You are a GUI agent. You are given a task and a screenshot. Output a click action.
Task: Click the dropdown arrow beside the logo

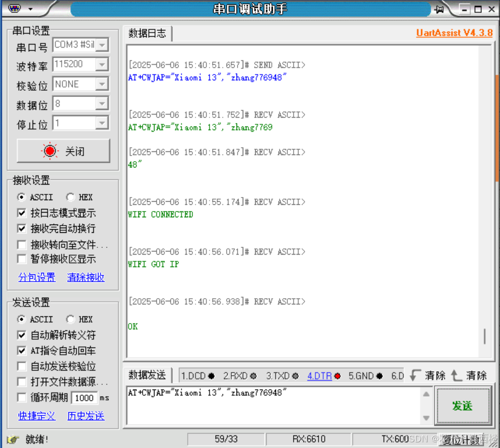tap(31, 9)
